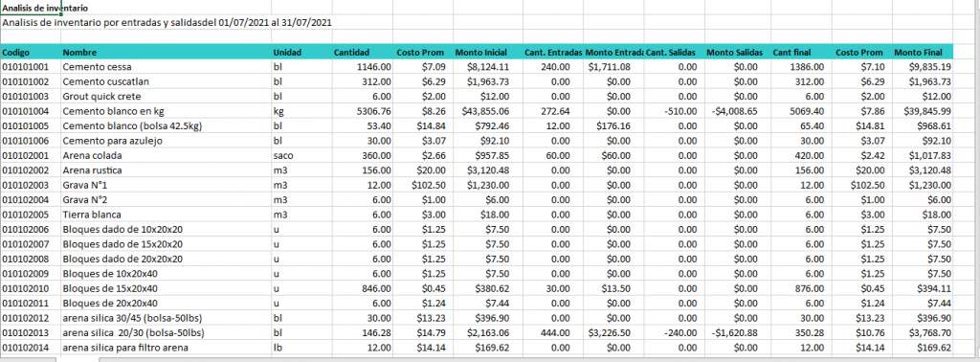Click final quantity 350.28

(801, 332)
